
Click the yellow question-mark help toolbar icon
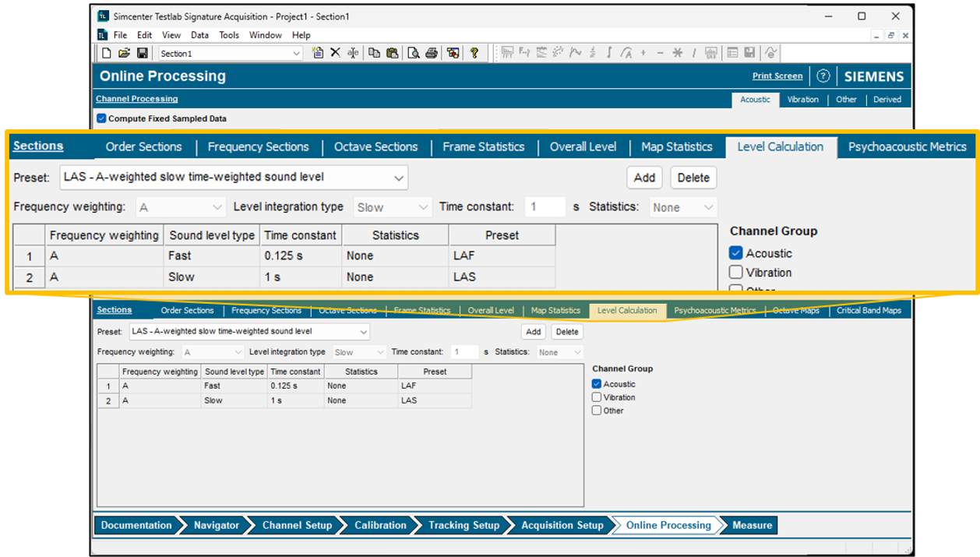coord(474,53)
